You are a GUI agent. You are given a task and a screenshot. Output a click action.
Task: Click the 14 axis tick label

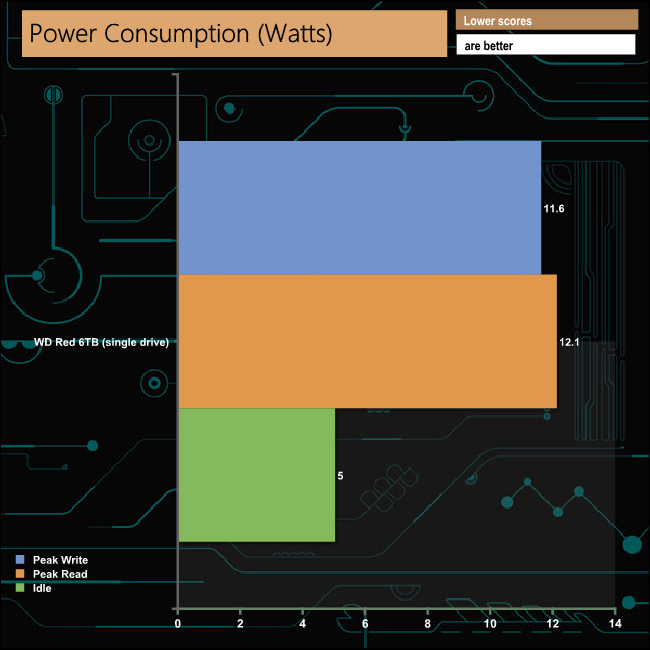(615, 623)
